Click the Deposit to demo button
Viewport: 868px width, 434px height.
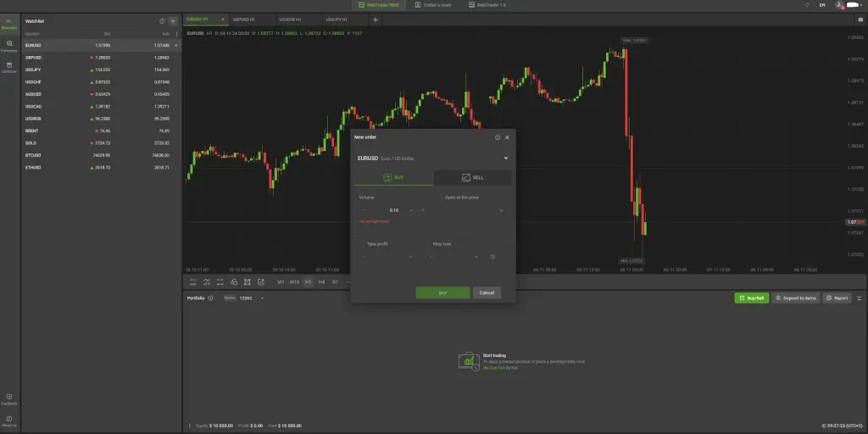click(796, 298)
